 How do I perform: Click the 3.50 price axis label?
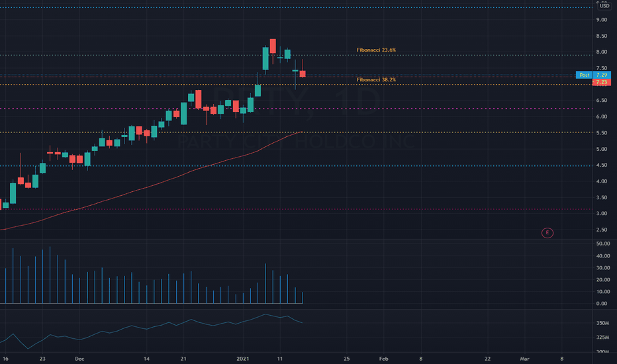coord(601,197)
